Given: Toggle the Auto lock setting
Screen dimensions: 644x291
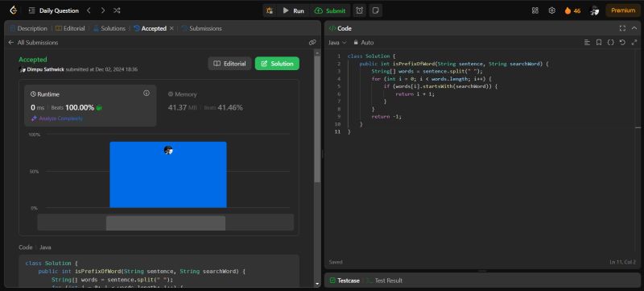Looking at the screenshot, I should (364, 43).
